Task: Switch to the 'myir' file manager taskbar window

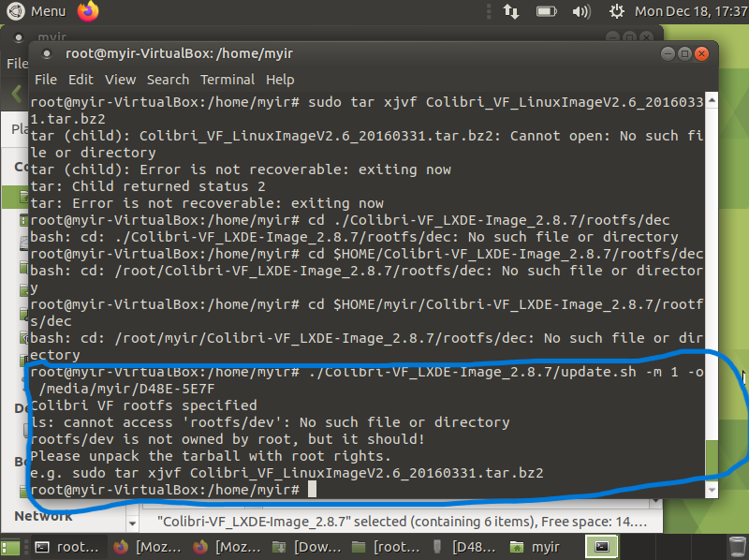Action: 543,546
